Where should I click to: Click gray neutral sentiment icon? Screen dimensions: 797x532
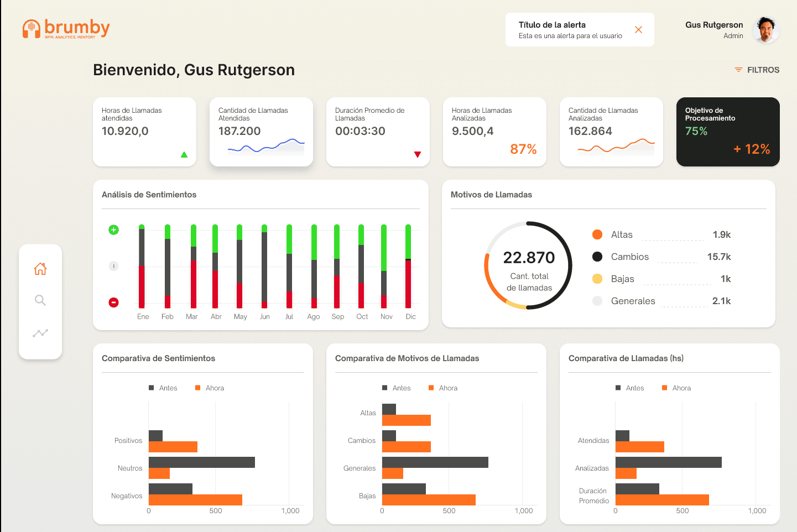113,266
